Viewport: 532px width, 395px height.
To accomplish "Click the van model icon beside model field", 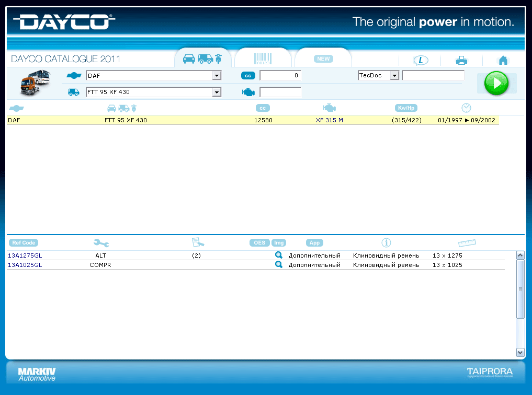I will coord(74,92).
